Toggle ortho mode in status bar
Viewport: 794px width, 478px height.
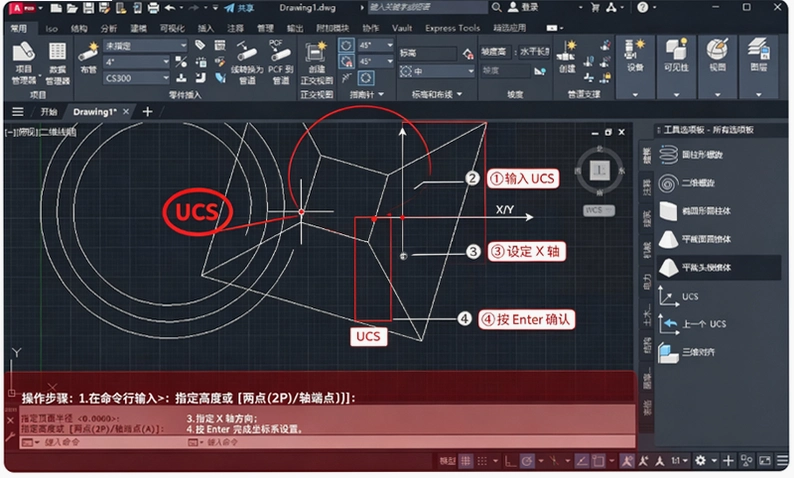[510, 461]
